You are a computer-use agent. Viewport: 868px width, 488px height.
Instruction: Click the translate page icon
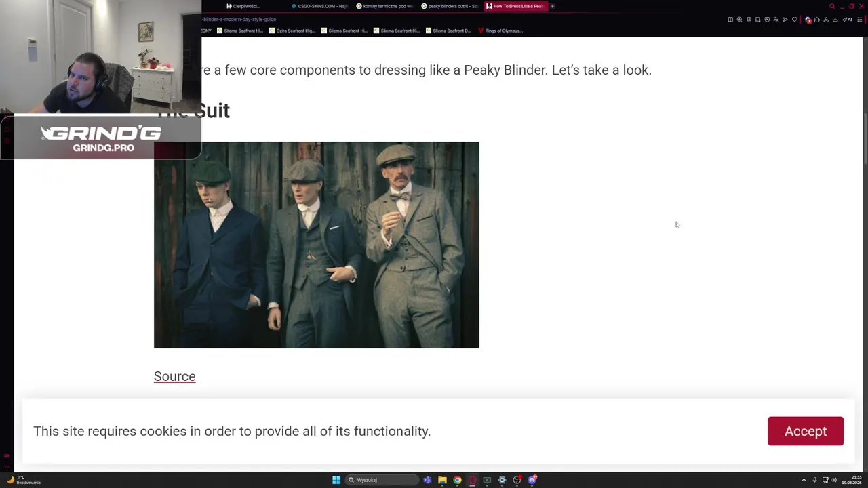776,20
